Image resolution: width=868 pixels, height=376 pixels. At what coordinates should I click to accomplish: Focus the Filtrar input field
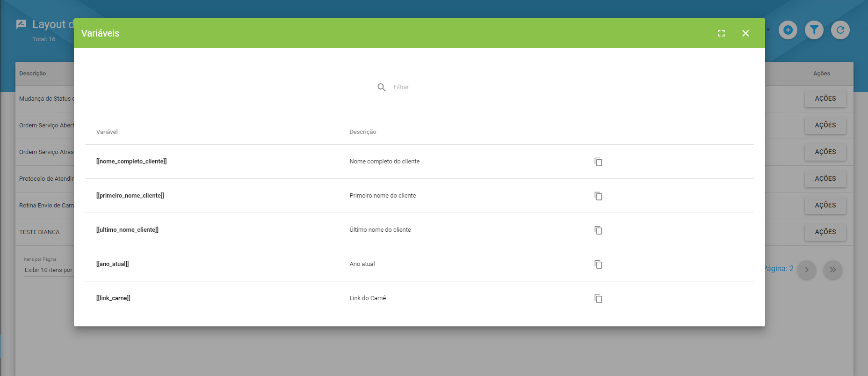(x=427, y=87)
